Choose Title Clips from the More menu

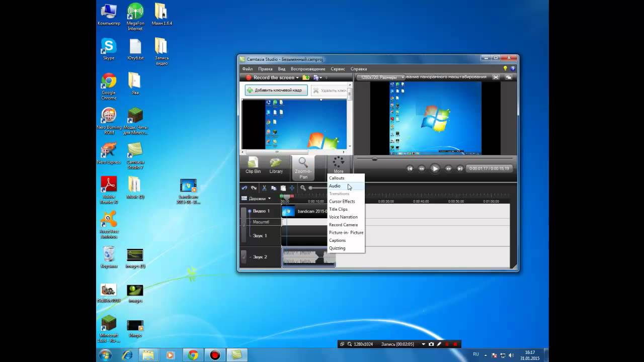346,209
